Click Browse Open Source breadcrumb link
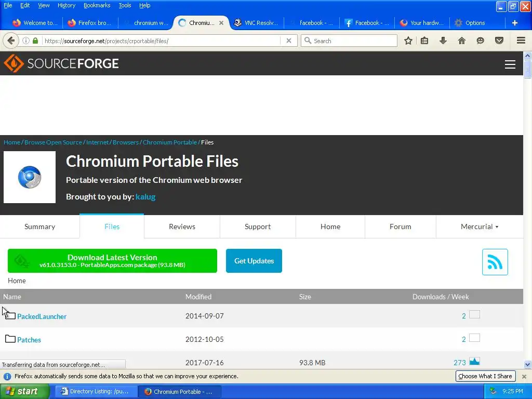The height and width of the screenshot is (399, 532). 53,142
